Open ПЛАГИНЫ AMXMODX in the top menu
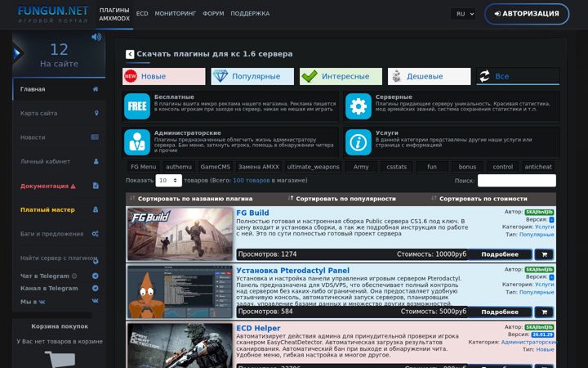This screenshot has height=368, width=588. [114, 14]
